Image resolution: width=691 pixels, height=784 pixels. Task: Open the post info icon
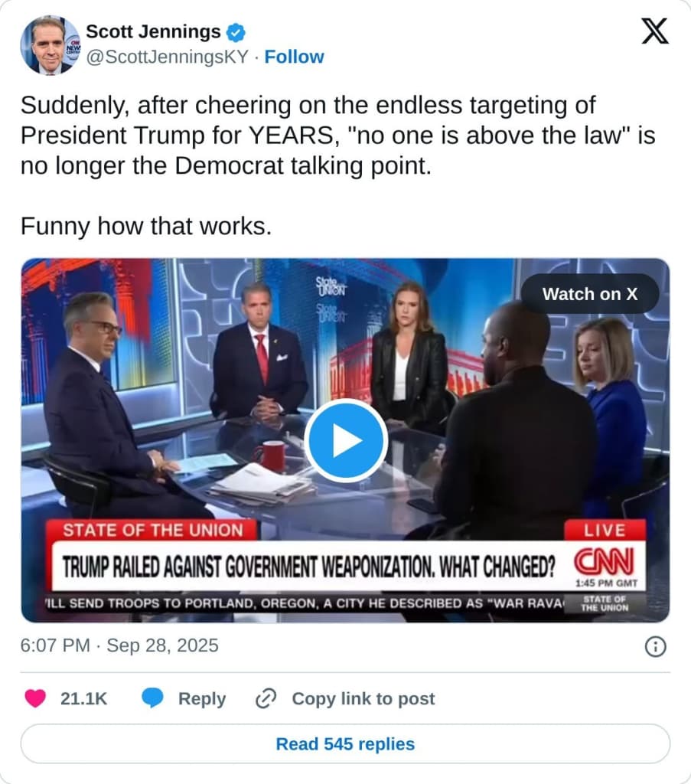(x=654, y=646)
